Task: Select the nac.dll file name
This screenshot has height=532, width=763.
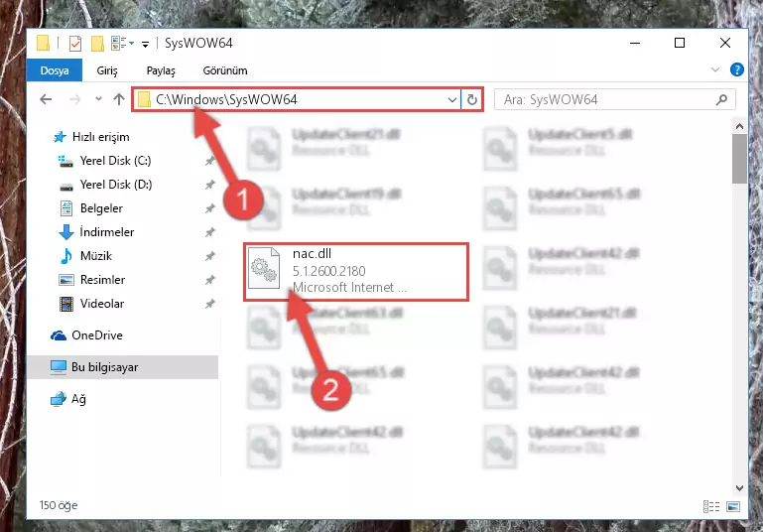Action: pos(312,253)
